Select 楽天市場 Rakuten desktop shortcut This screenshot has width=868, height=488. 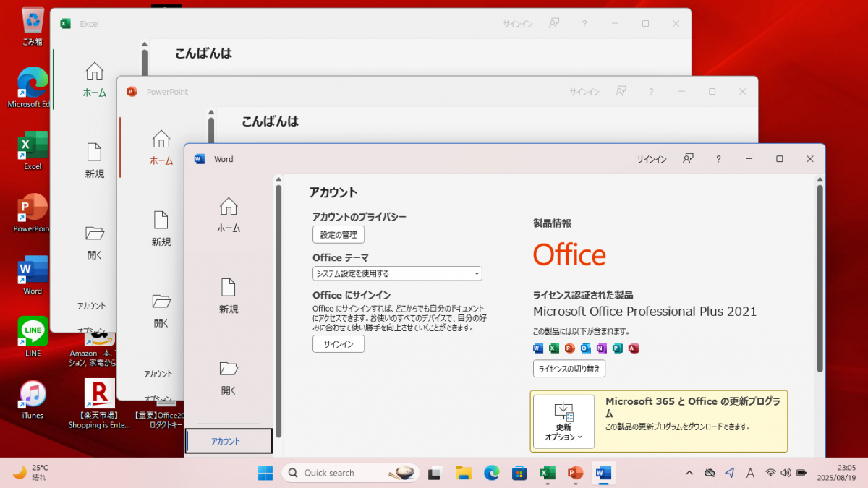coord(100,403)
